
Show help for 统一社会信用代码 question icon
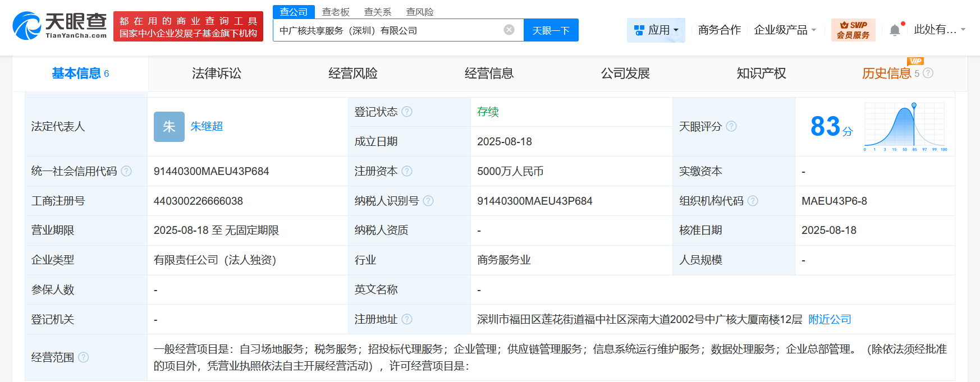[x=126, y=171]
